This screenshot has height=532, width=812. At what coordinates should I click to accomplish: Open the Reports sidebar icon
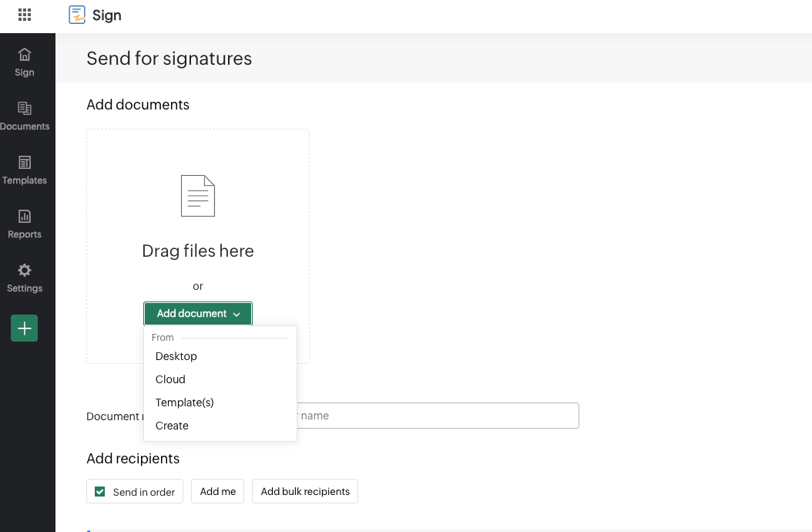click(25, 217)
